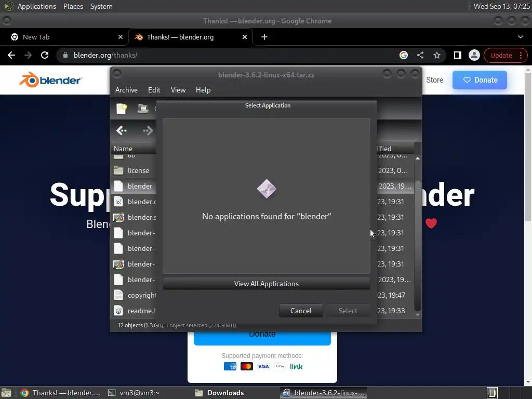Image resolution: width=532 pixels, height=399 pixels.
Task: Switch to blender-3.6.2 archive in taskbar
Action: click(323, 393)
